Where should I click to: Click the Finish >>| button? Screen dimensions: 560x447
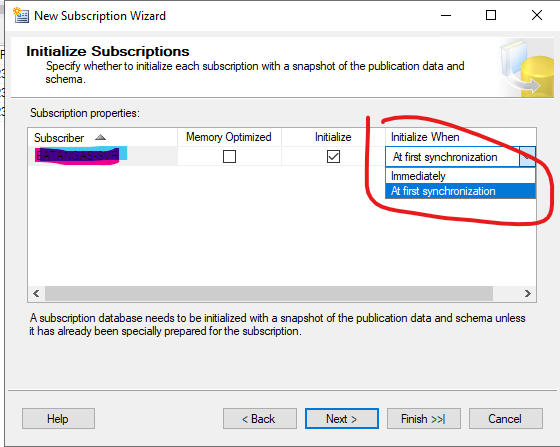pyautogui.click(x=424, y=418)
